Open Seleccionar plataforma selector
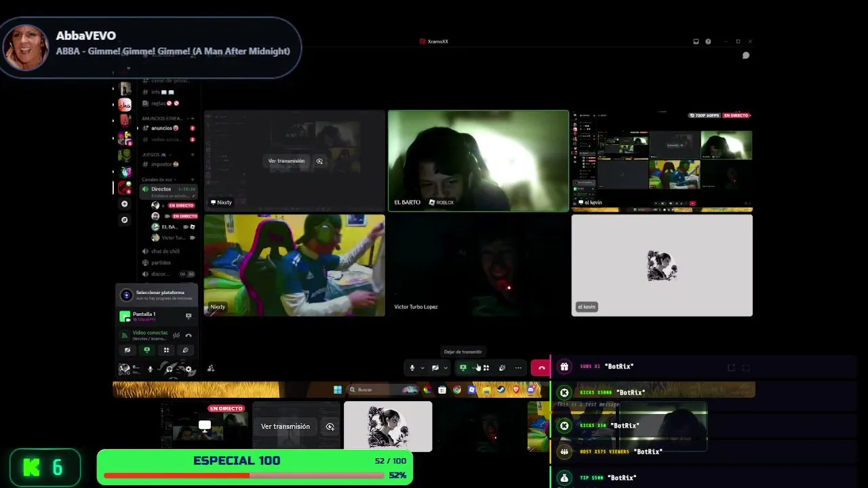 pyautogui.click(x=157, y=295)
